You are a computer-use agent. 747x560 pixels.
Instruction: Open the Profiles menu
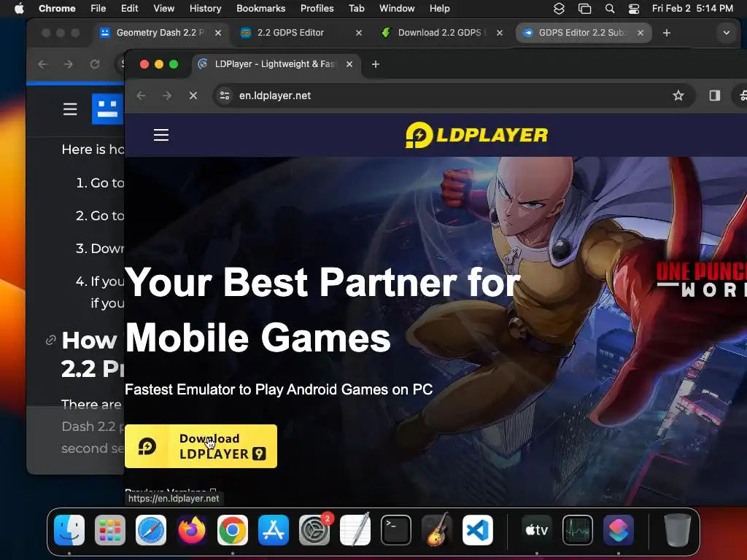click(x=317, y=9)
